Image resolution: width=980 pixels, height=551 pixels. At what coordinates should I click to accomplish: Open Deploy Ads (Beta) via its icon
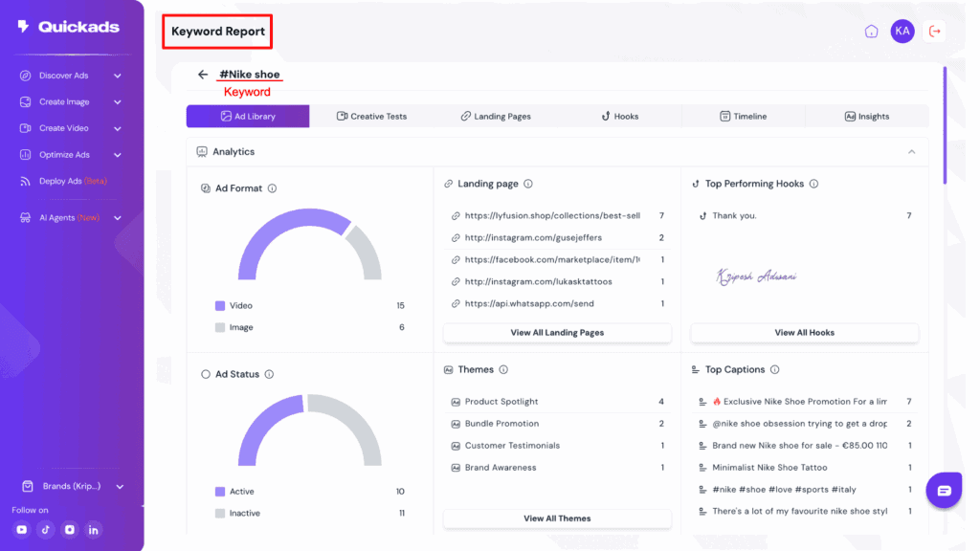pyautogui.click(x=23, y=181)
